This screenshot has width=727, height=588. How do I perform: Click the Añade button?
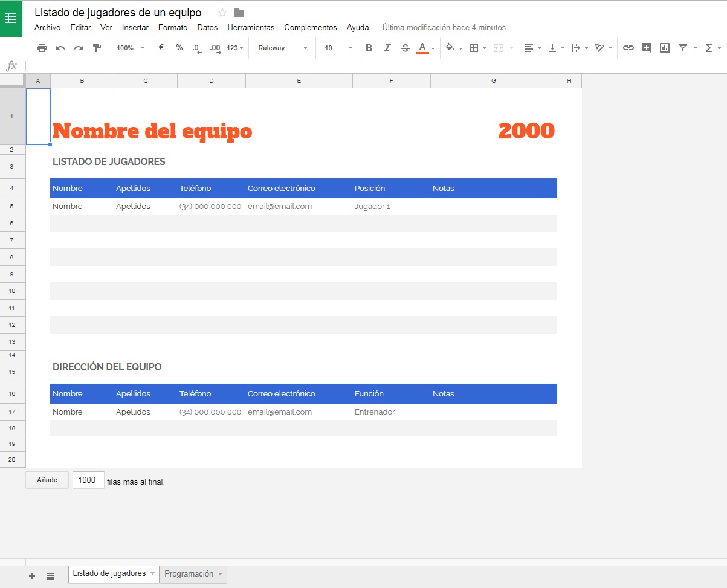point(47,480)
